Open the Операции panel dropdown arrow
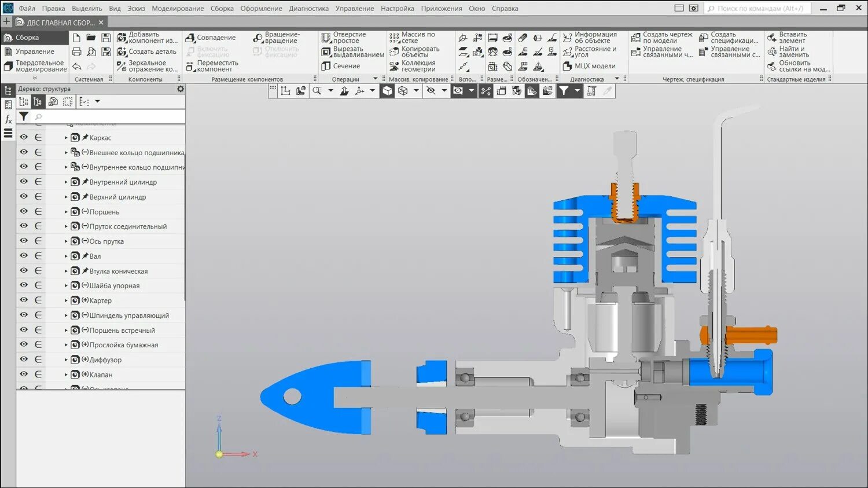The height and width of the screenshot is (488, 868). (x=375, y=79)
